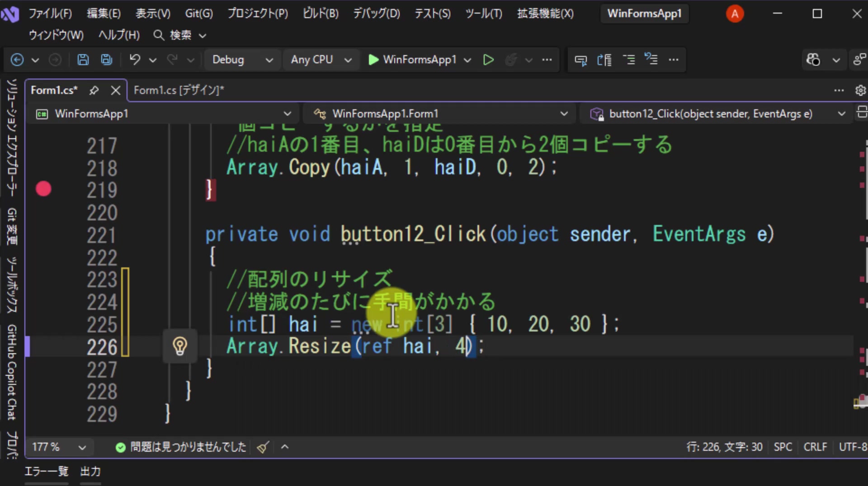Expand the WinFormsApp1 project navigation dropdown

click(x=163, y=114)
